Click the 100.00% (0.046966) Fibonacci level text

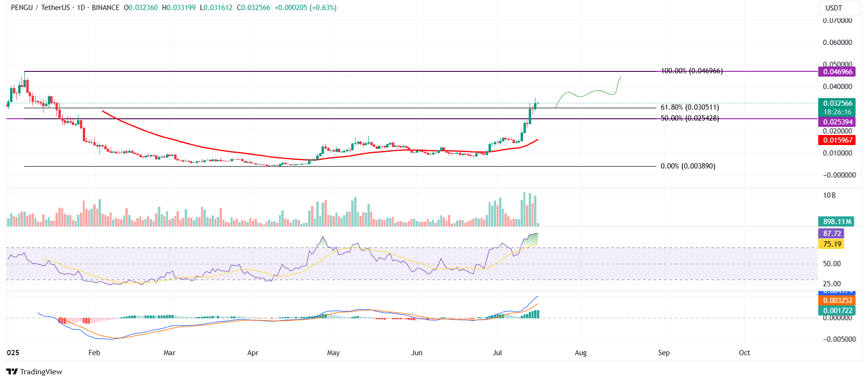(x=691, y=71)
